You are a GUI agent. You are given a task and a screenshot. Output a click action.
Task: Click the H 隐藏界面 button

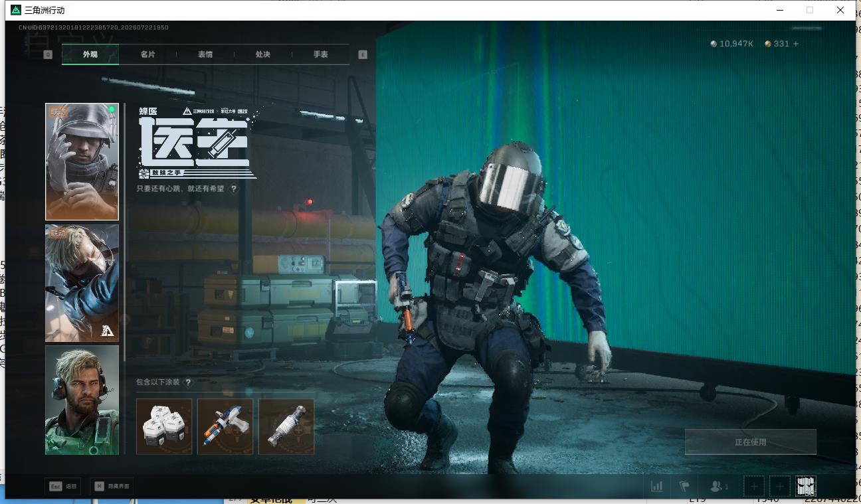pos(111,486)
